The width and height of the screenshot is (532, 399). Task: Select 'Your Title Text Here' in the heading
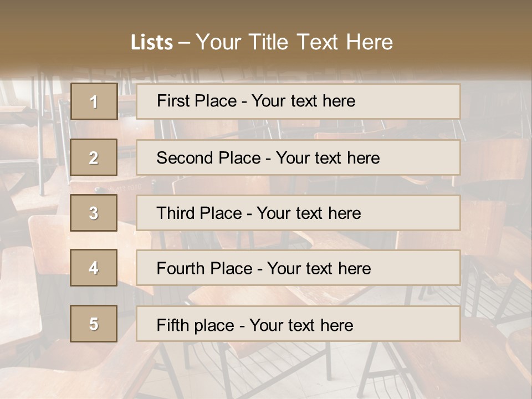point(294,42)
